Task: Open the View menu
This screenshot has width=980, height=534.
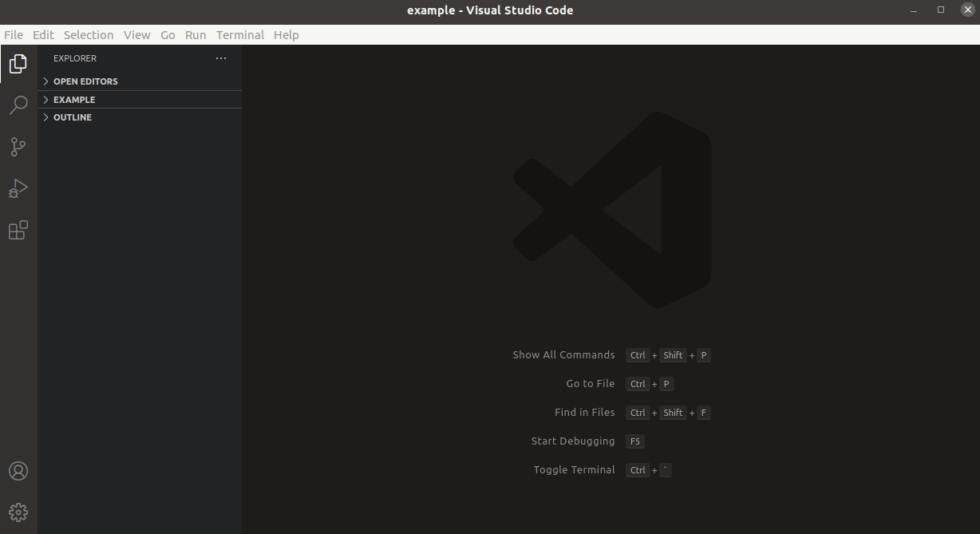Action: 136,35
